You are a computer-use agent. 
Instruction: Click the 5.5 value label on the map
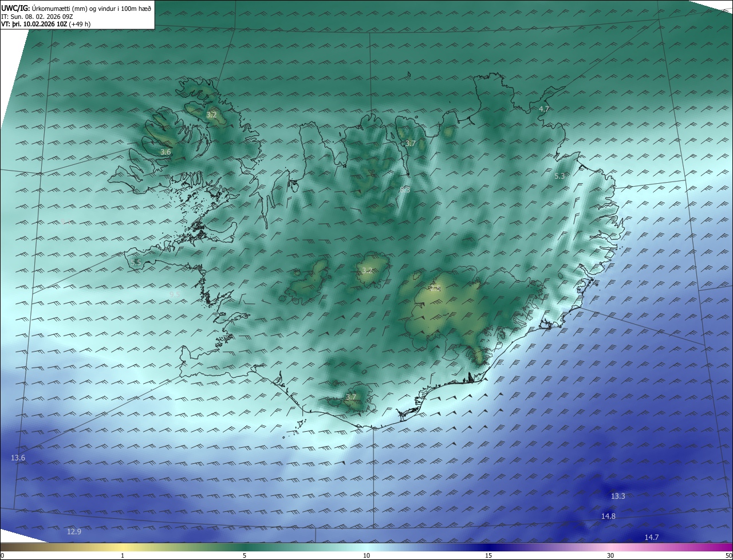[136, 262]
